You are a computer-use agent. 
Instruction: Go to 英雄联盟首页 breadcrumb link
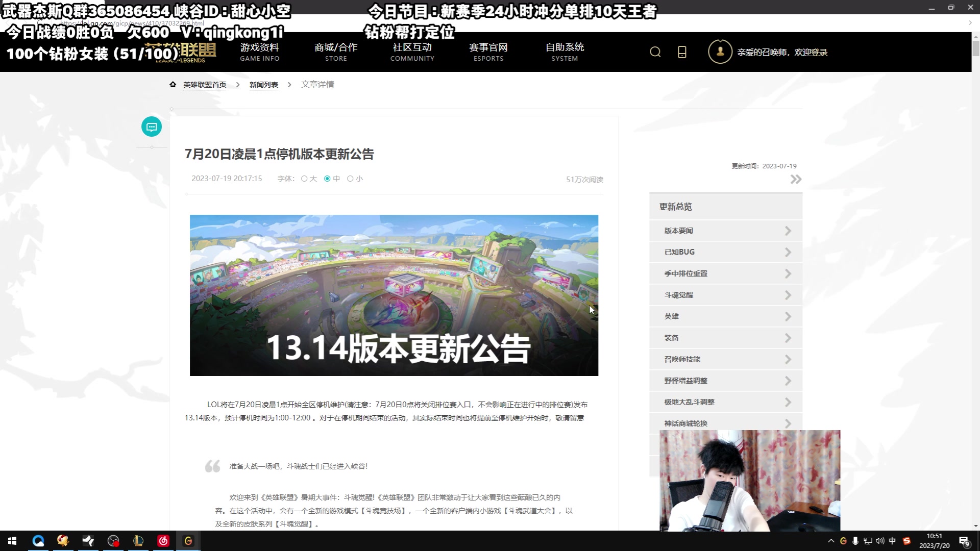click(x=205, y=85)
